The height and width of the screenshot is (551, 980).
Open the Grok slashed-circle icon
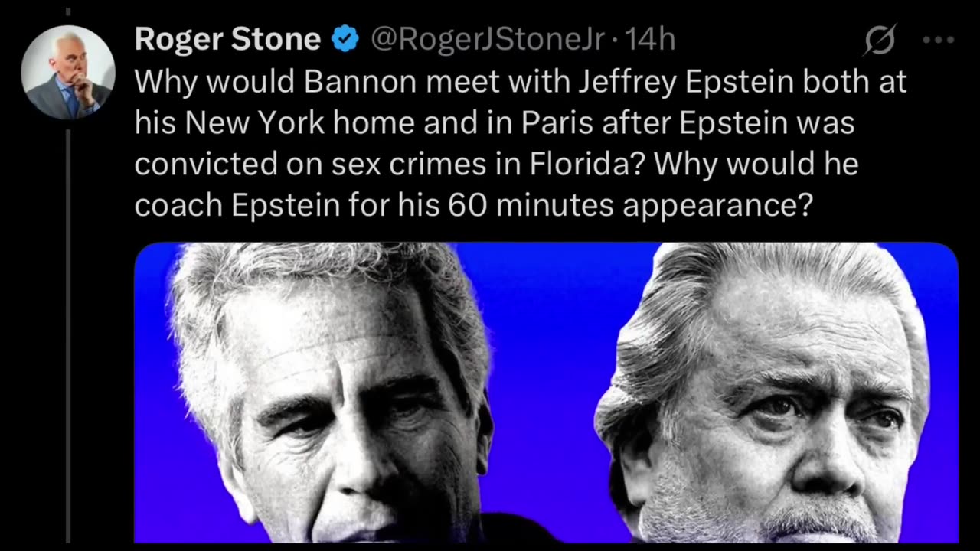(x=879, y=39)
